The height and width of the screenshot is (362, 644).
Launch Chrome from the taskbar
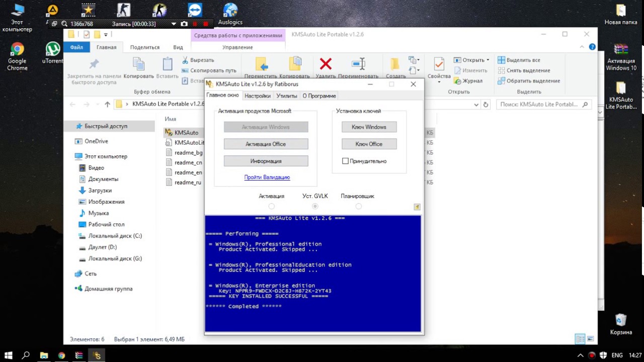pyautogui.click(x=61, y=355)
